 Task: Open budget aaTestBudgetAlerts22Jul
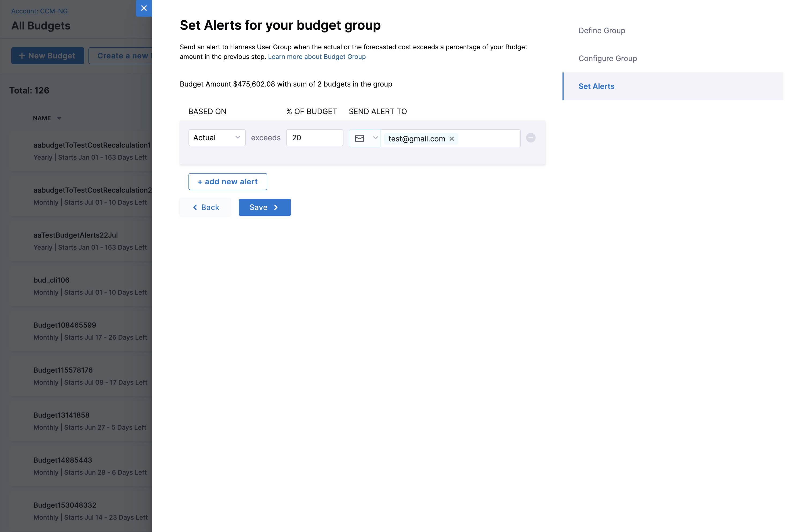coord(75,235)
